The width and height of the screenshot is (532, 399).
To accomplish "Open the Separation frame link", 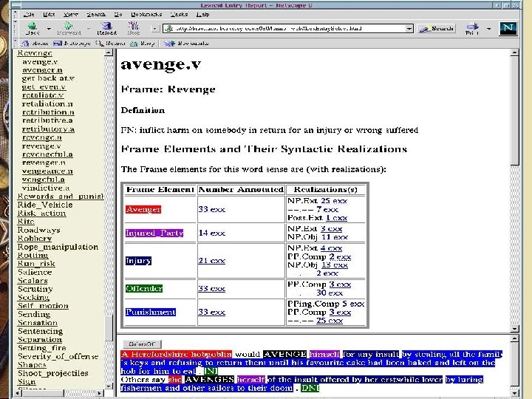I will click(40, 340).
